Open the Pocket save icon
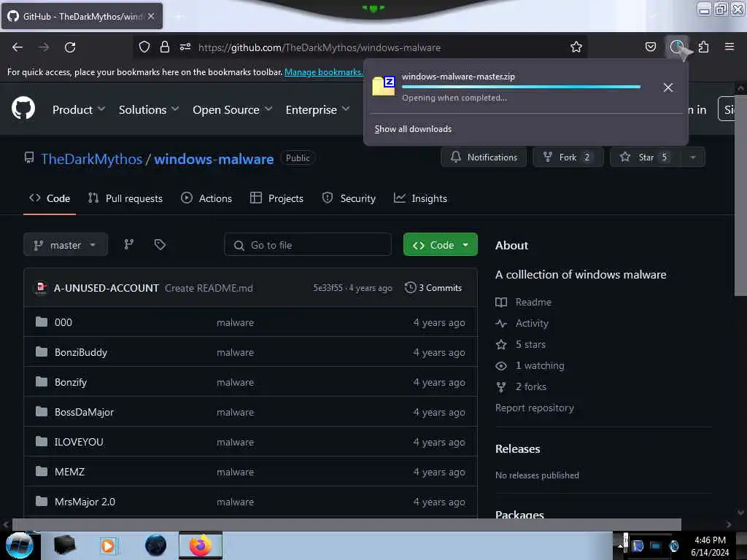Image resolution: width=747 pixels, height=560 pixels. coord(650,47)
